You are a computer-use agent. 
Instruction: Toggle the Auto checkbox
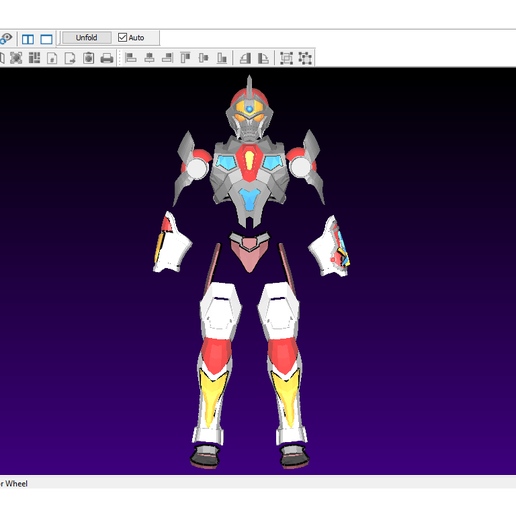tap(122, 38)
